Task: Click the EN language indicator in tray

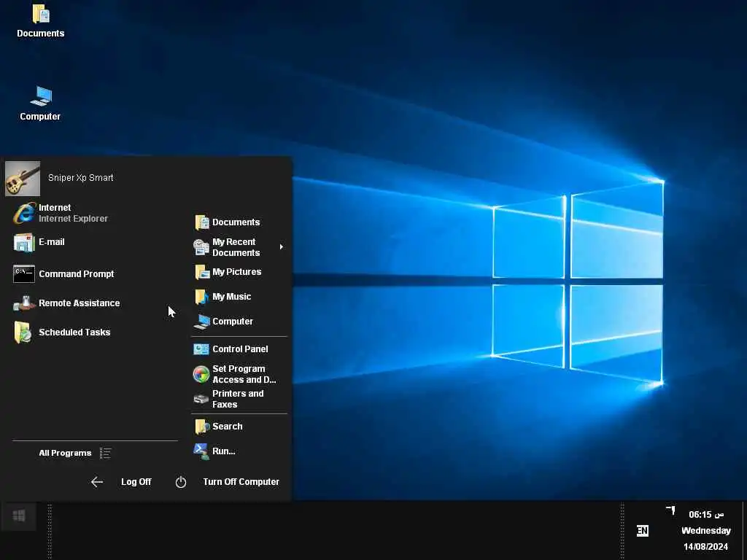Action: pos(642,531)
